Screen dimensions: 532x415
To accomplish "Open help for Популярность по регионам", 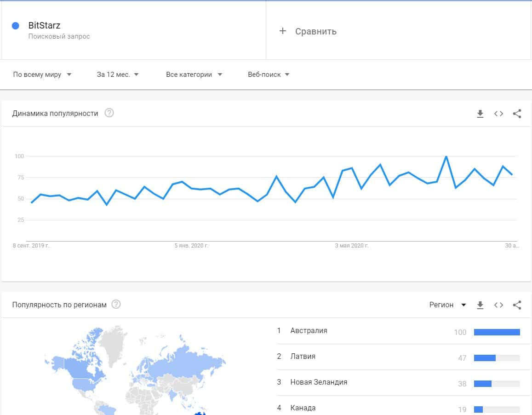I will (x=116, y=305).
